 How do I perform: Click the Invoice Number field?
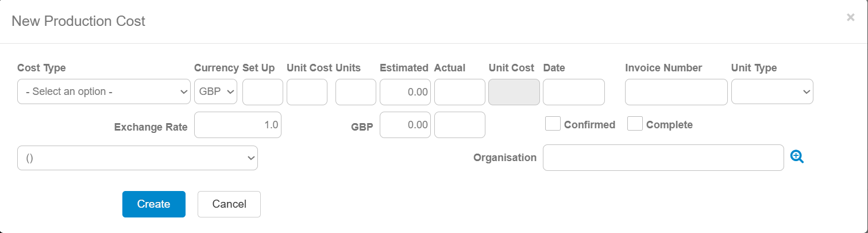click(x=676, y=92)
